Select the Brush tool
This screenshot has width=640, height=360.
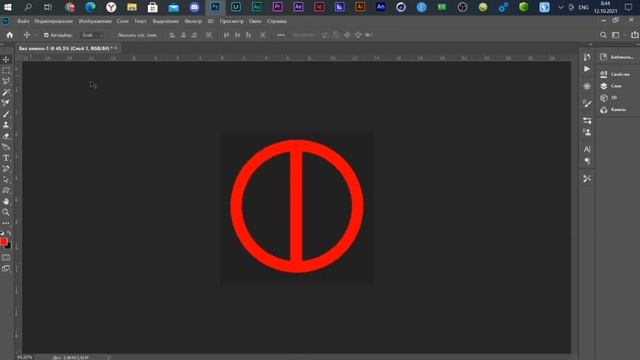pyautogui.click(x=6, y=114)
